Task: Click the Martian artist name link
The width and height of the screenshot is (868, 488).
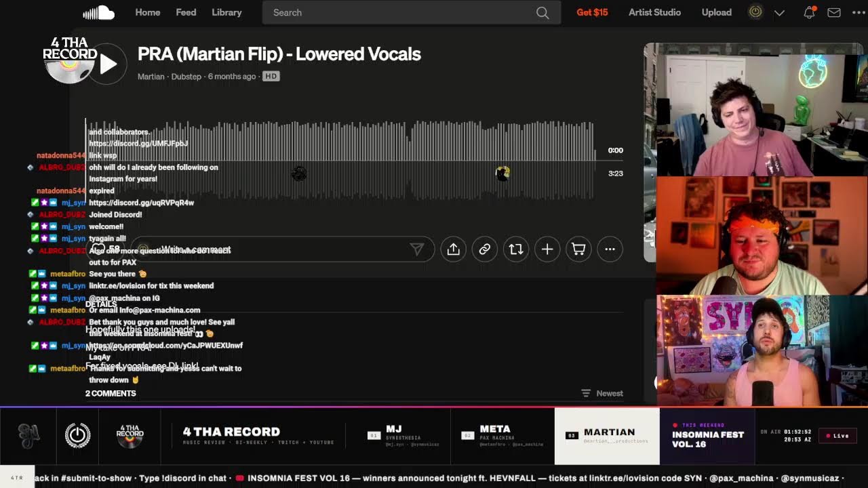Action: [151, 77]
